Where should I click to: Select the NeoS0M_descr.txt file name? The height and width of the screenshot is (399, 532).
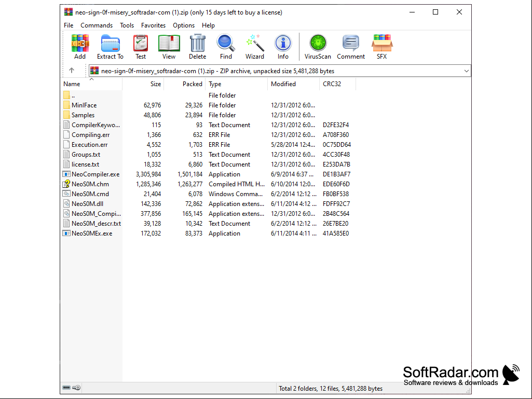point(97,223)
